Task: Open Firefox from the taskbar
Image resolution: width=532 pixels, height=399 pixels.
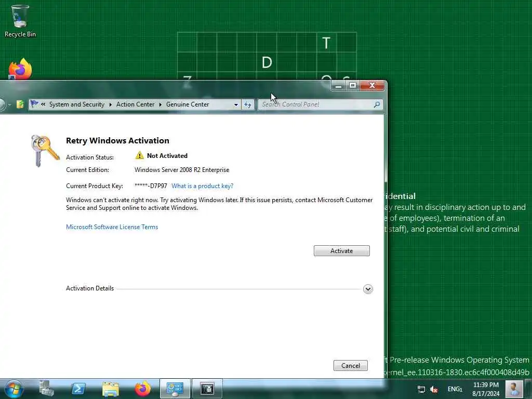Action: (x=143, y=389)
